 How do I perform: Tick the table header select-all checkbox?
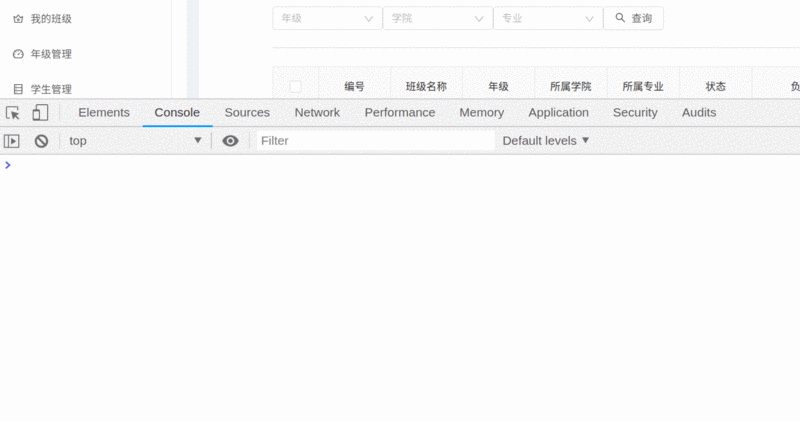(x=295, y=87)
